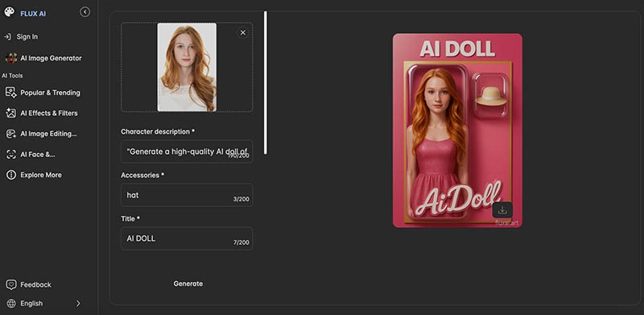Click the AI Image Editing icon
Viewport: 644px width, 315px height.
(10, 134)
